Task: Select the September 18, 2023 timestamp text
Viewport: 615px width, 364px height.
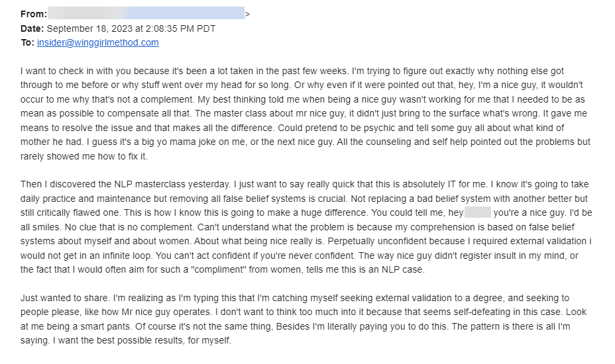Action: pyautogui.click(x=131, y=28)
